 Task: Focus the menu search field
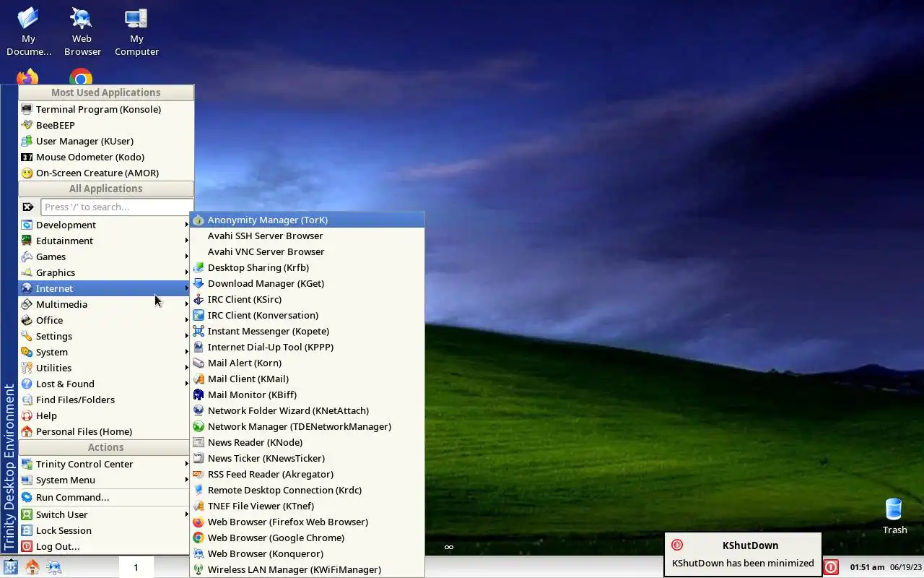point(116,207)
